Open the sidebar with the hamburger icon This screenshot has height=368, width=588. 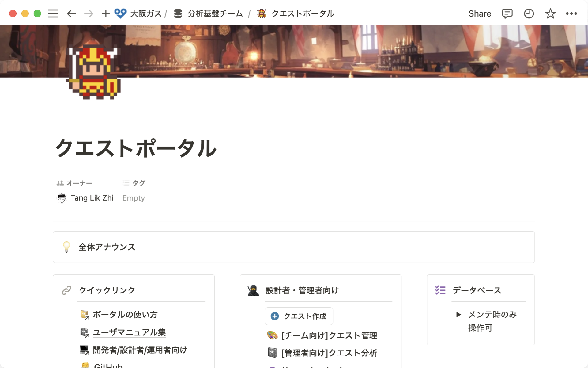(x=53, y=13)
